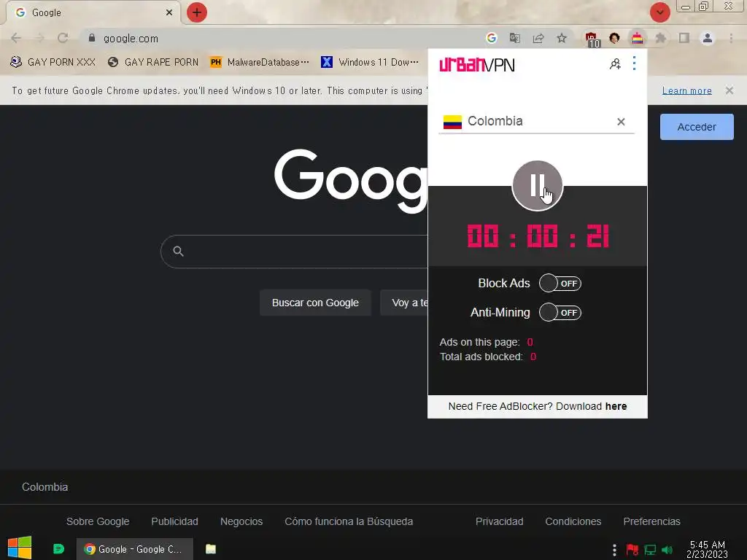The height and width of the screenshot is (560, 747).
Task: Open the Negocios footer link
Action: (x=241, y=521)
